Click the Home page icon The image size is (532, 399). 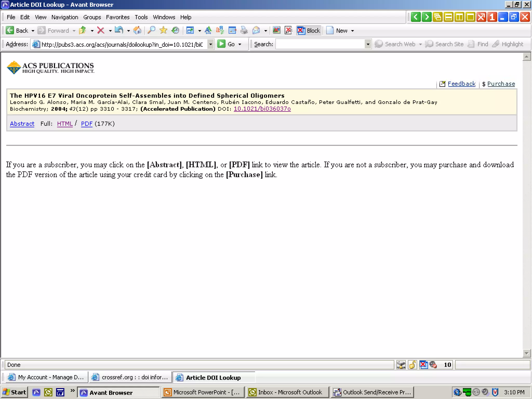[x=137, y=31]
